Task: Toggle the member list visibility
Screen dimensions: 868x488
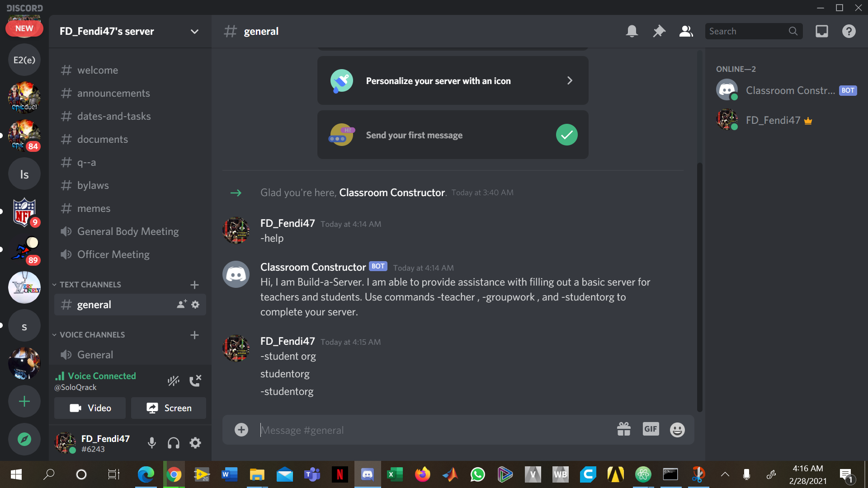Action: [686, 31]
